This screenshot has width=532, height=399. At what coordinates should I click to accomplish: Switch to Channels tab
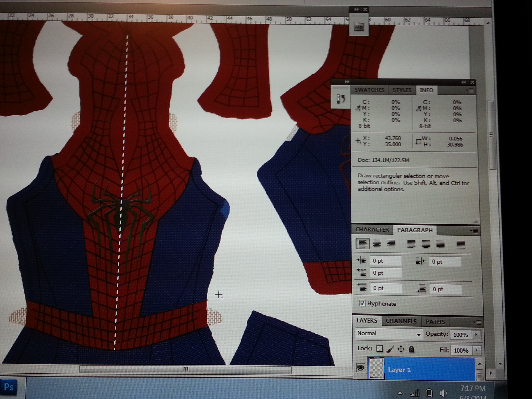(x=401, y=321)
